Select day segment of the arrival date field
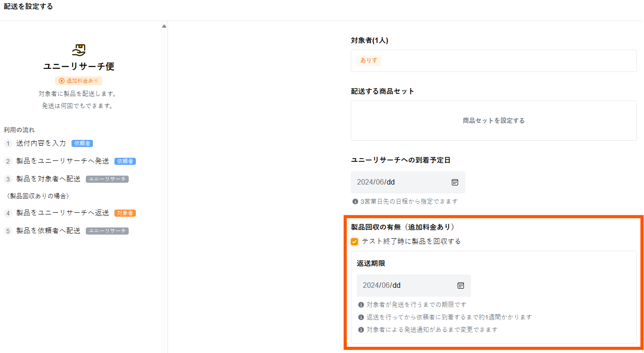This screenshot has width=644, height=353. point(391,182)
